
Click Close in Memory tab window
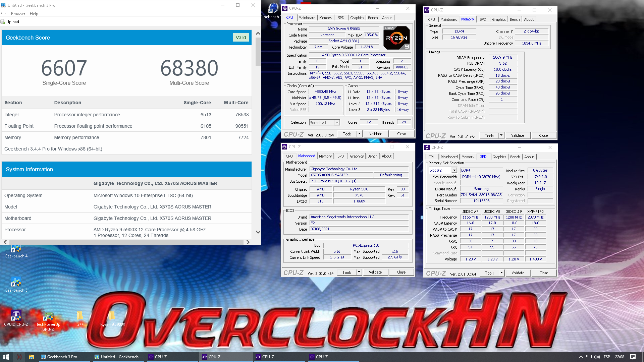[x=543, y=135]
